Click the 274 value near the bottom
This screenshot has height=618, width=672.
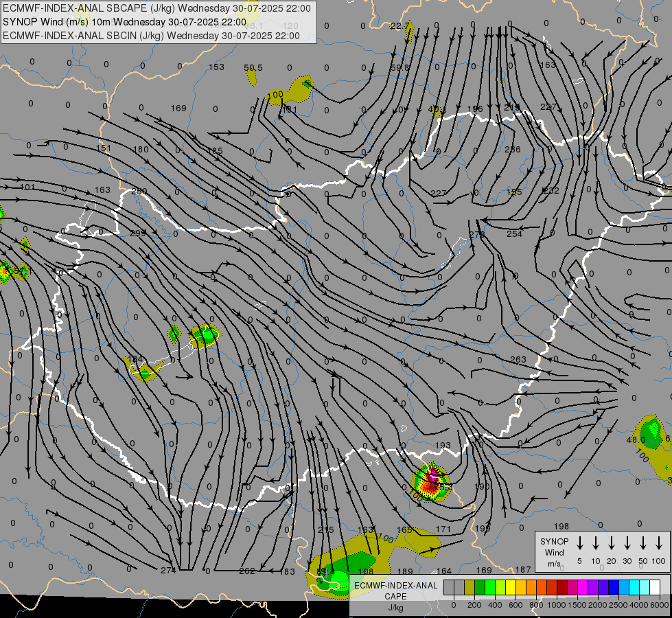(168, 570)
